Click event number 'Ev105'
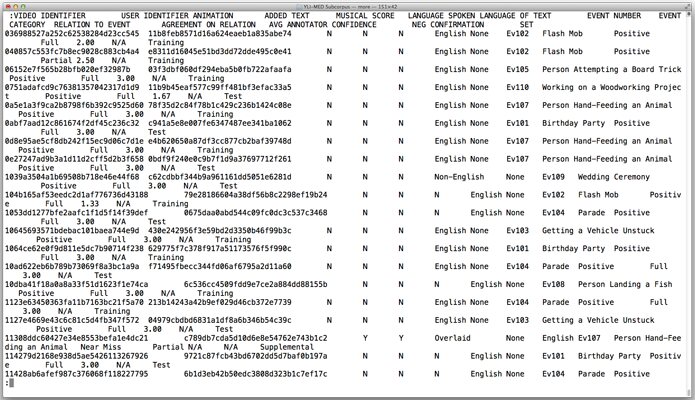Screen dimensions: 695x400 click(518, 69)
